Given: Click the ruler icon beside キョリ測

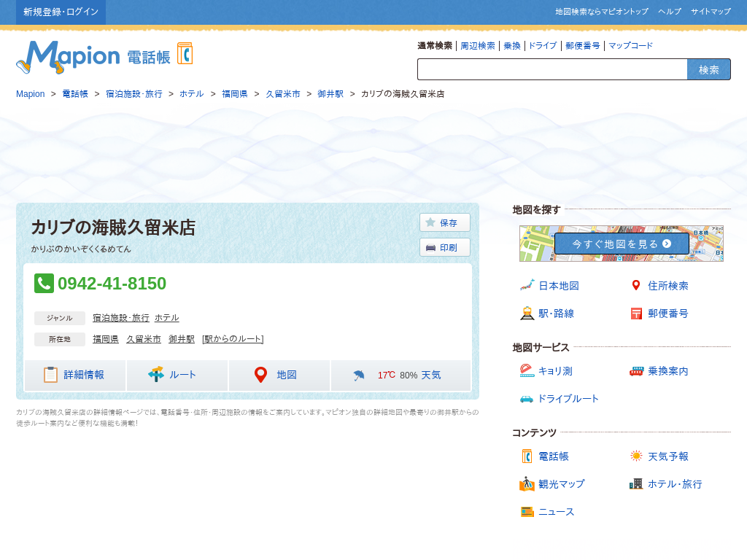Looking at the screenshot, I should tap(527, 370).
